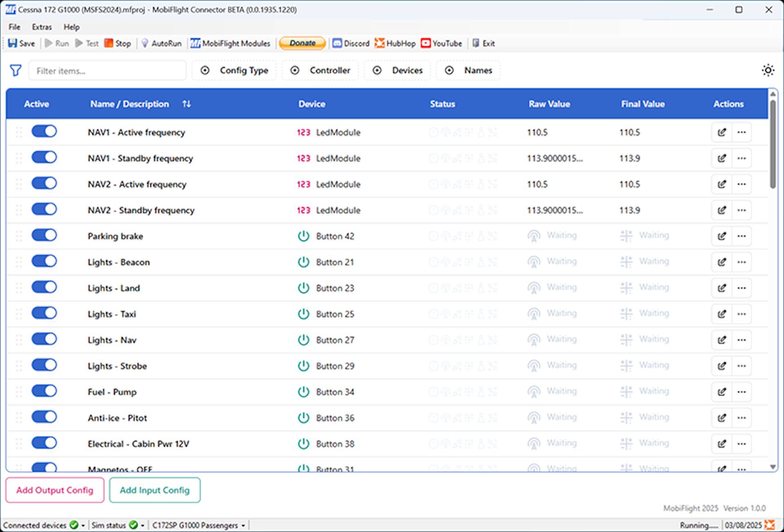Click the Add Output Config button
This screenshot has height=532, width=784.
click(x=55, y=490)
